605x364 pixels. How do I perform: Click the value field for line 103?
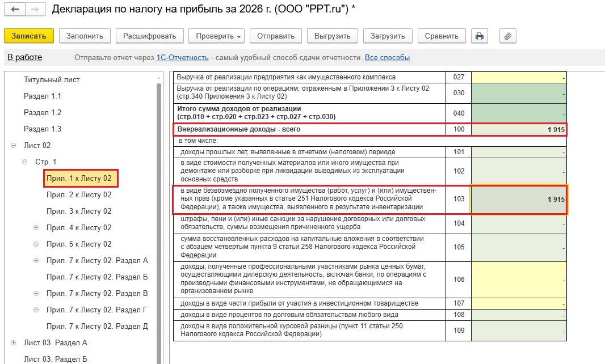pyautogui.click(x=519, y=200)
